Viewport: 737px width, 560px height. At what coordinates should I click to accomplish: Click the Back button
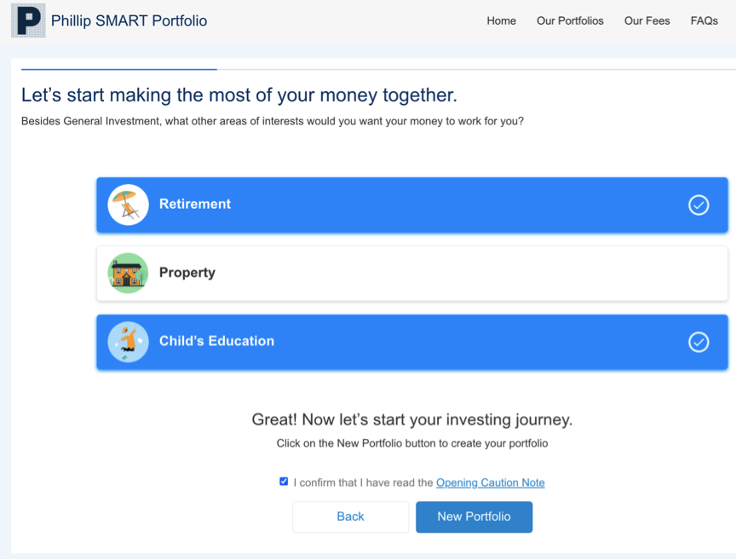(x=351, y=517)
